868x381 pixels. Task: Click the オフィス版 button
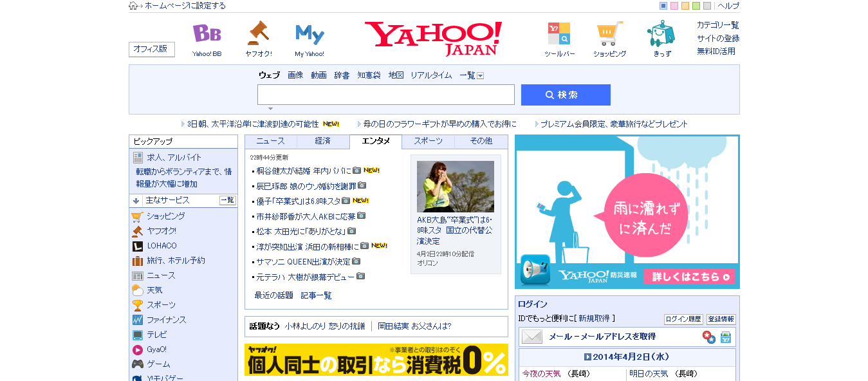pos(151,49)
